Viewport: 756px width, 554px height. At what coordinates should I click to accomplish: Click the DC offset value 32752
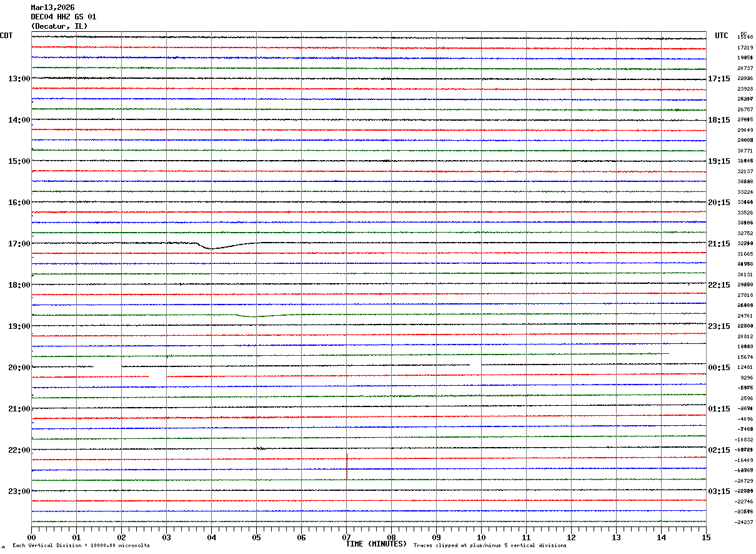pos(745,233)
